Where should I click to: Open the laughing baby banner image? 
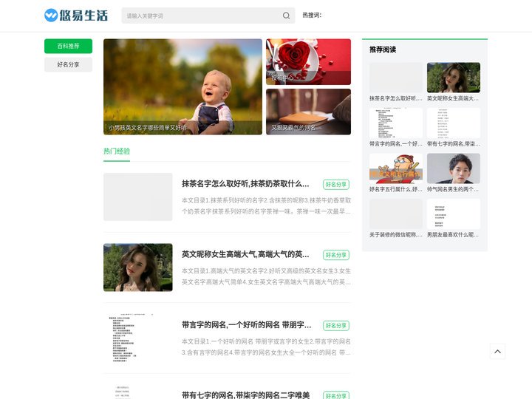click(183, 86)
